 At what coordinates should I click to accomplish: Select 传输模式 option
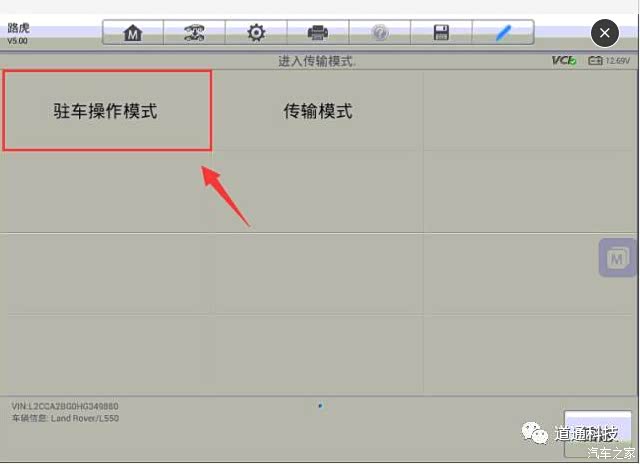(318, 111)
